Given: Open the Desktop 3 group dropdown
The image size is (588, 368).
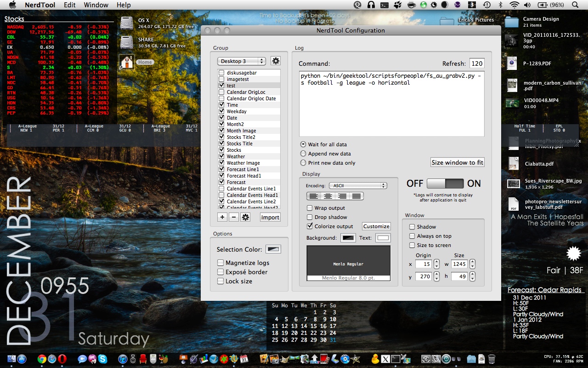Looking at the screenshot, I should 242,61.
